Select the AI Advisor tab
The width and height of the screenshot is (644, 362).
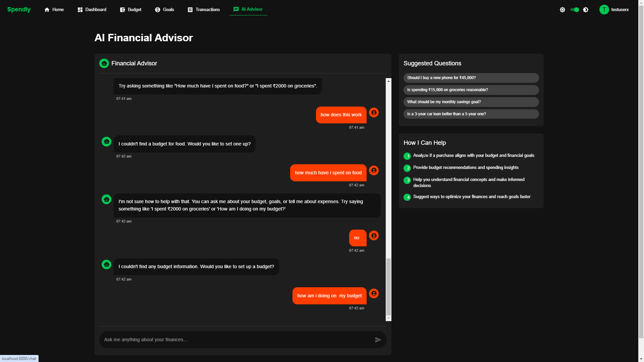[248, 9]
